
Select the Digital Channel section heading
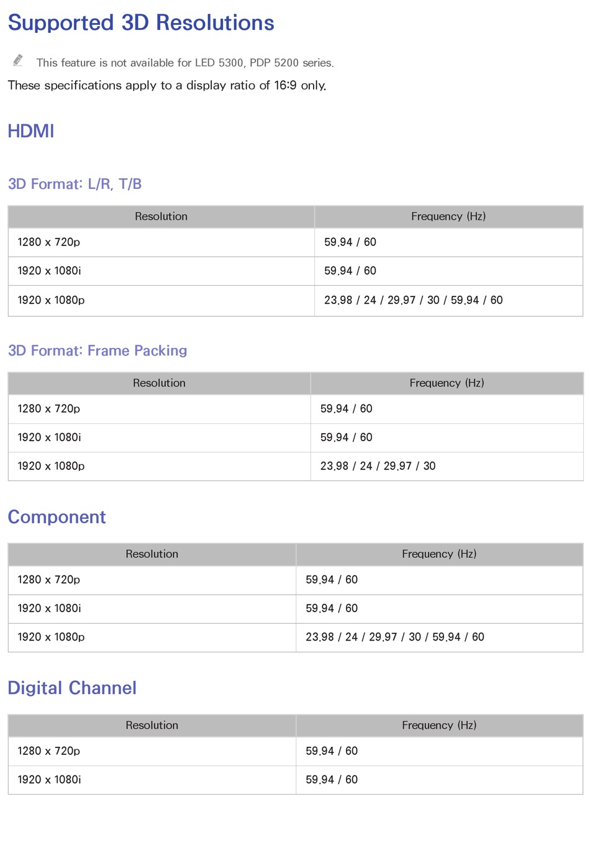tap(72, 688)
